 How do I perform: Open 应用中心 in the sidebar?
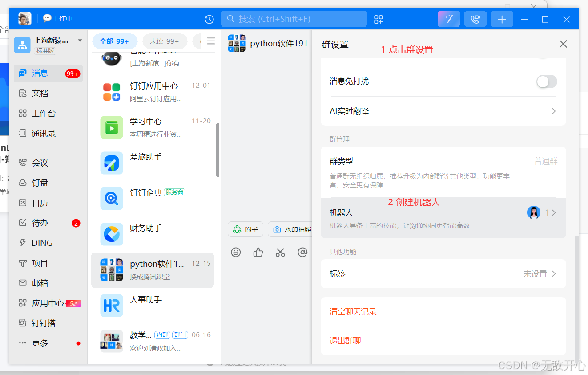click(x=48, y=303)
